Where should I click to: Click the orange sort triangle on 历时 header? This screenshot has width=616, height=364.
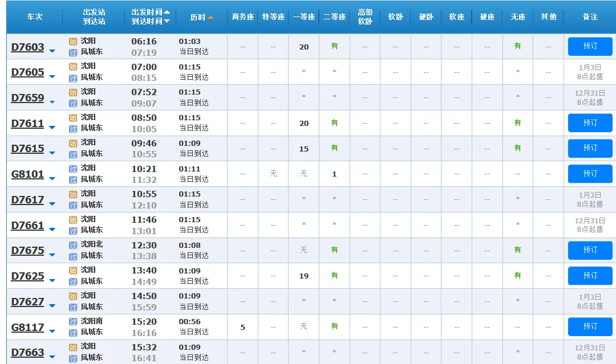211,17
